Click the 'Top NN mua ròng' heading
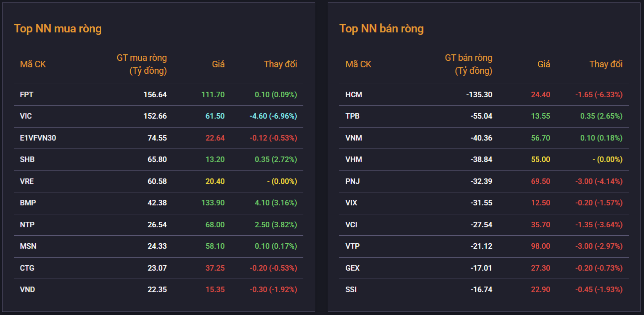 point(58,28)
